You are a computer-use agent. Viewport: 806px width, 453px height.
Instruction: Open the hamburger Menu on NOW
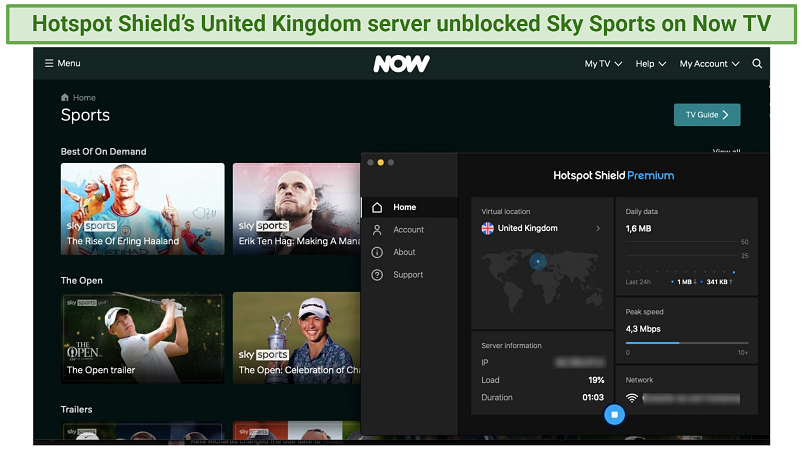pos(62,63)
